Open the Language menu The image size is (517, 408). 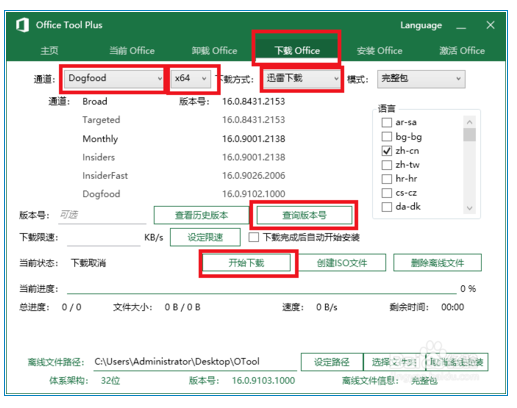(421, 25)
